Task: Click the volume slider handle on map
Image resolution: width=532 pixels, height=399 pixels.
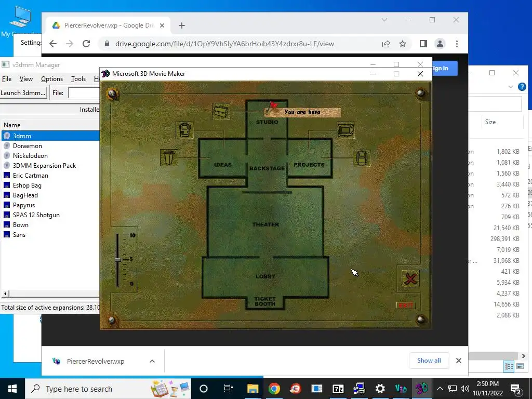Action: click(118, 260)
